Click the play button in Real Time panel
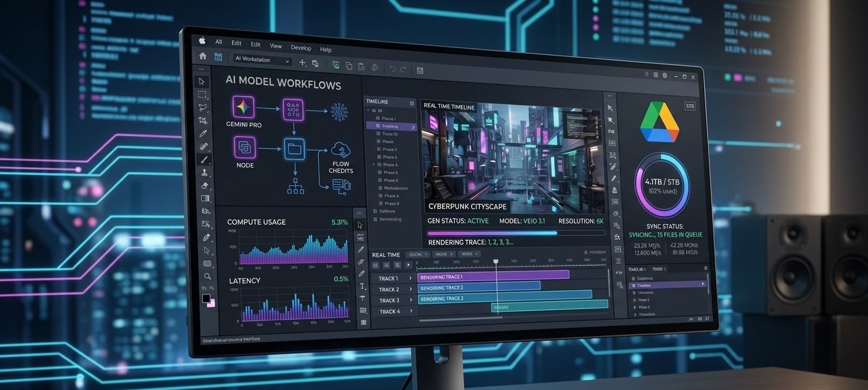Screen dimensions: 868x390 [408, 265]
